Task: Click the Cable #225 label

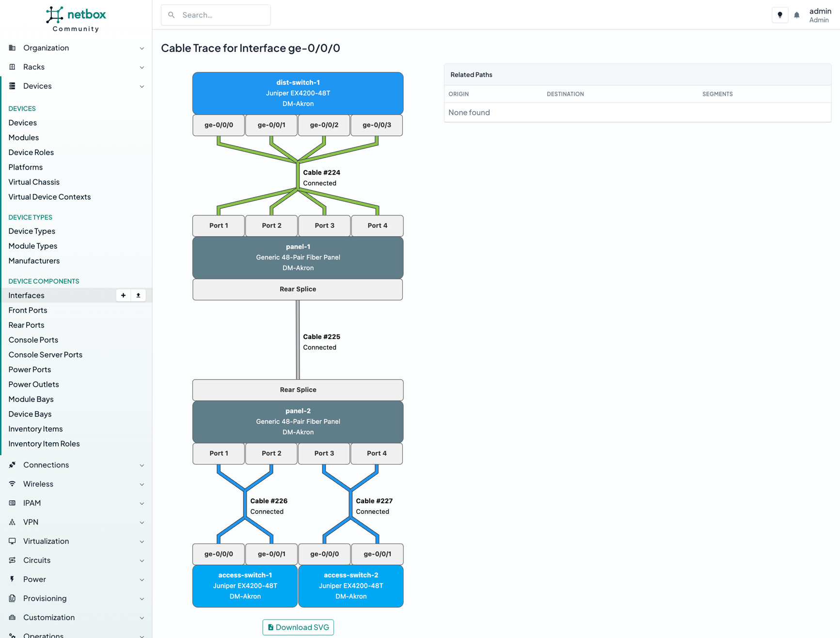Action: click(x=321, y=336)
